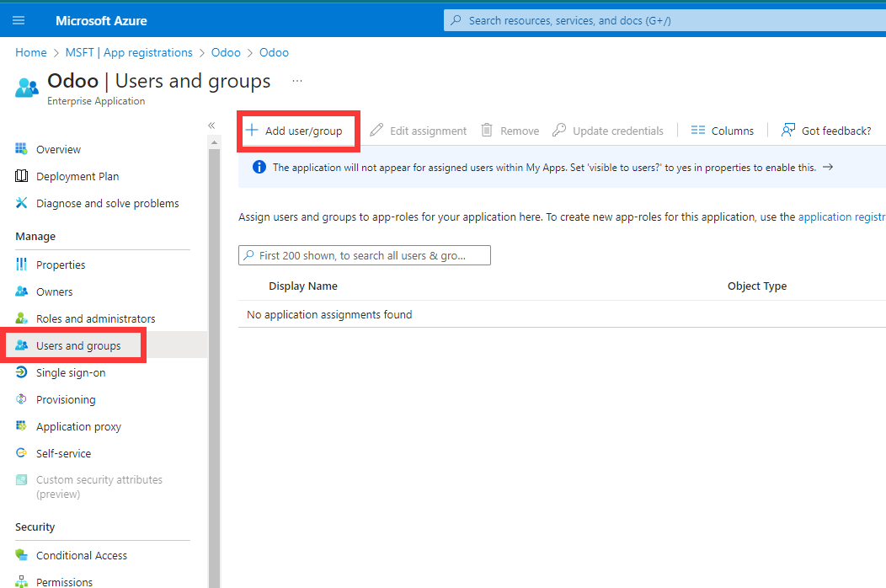Click the Provisioning icon
Image resolution: width=886 pixels, height=588 pixels.
(21, 399)
